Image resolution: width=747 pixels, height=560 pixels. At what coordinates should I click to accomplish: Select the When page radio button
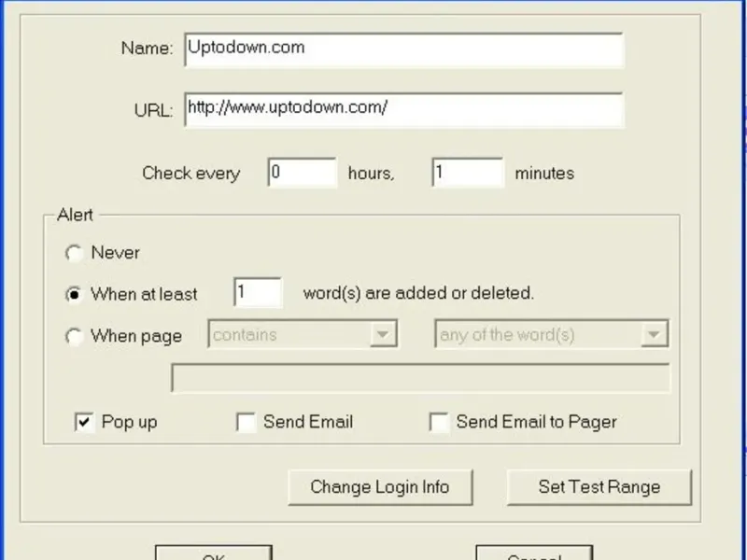coord(74,336)
